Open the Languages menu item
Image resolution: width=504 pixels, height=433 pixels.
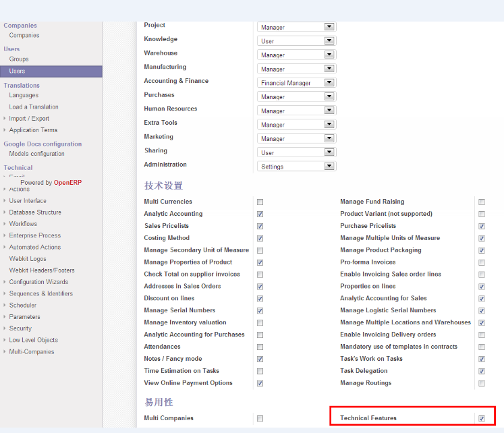point(24,95)
